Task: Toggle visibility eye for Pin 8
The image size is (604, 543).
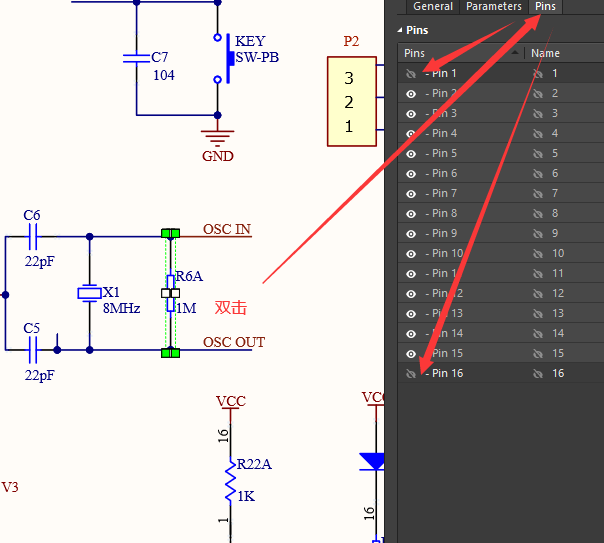Action: point(411,214)
